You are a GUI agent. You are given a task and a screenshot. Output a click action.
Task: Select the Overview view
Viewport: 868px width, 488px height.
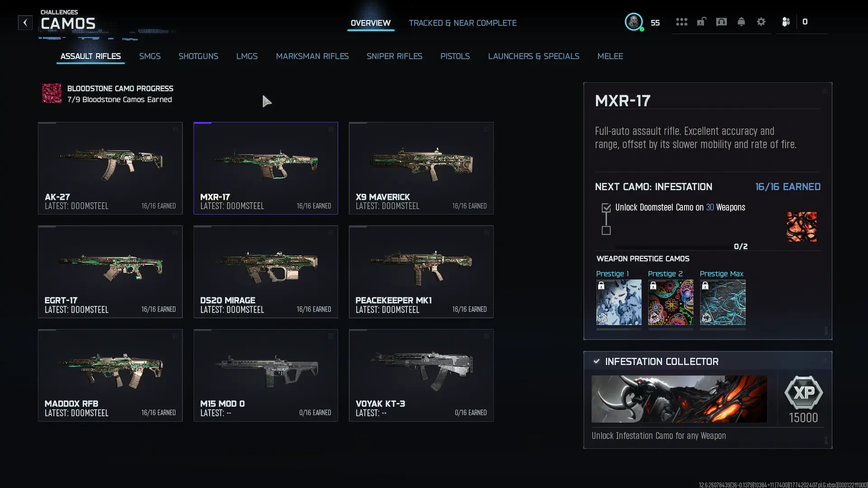click(x=371, y=23)
